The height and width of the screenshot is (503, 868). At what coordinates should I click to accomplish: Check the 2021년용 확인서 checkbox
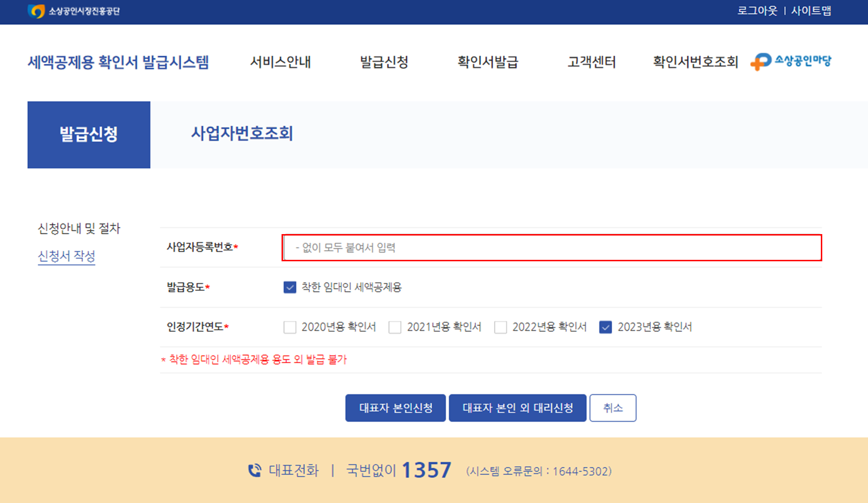(x=395, y=327)
